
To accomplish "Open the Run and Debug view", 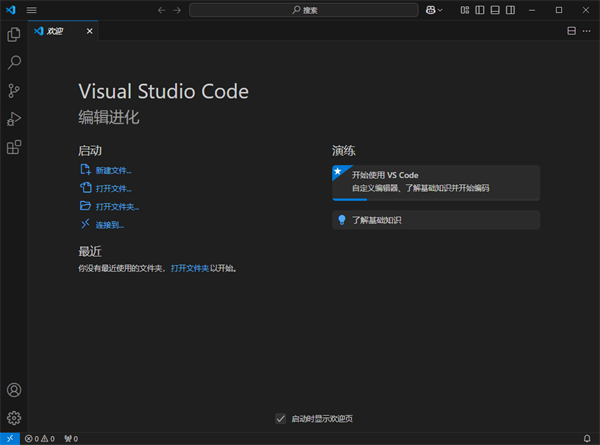I will pos(14,119).
